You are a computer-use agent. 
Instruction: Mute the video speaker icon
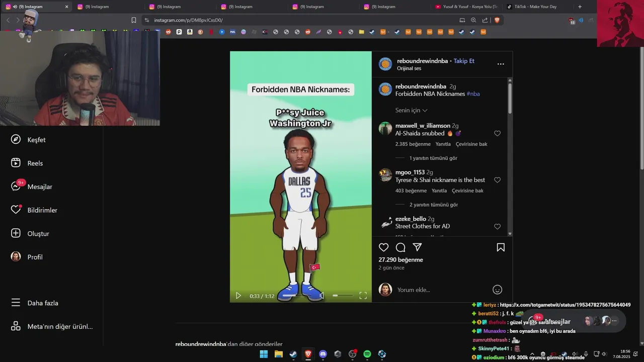[322, 296]
